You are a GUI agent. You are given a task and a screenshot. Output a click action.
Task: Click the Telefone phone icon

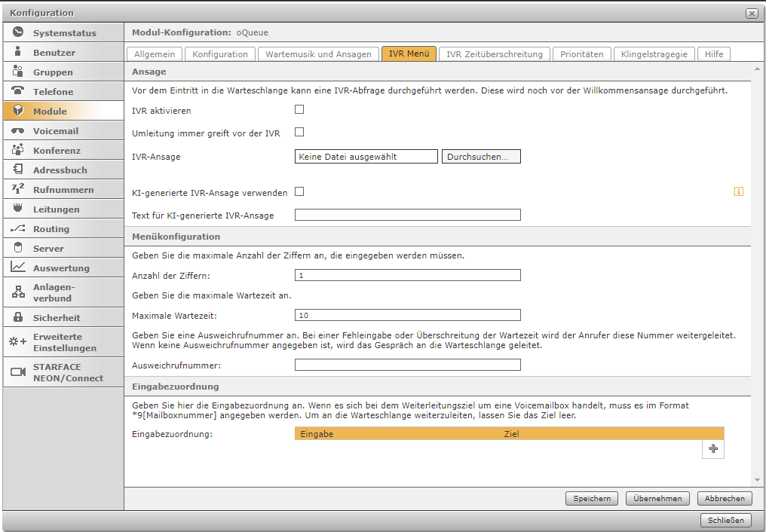[x=18, y=90]
